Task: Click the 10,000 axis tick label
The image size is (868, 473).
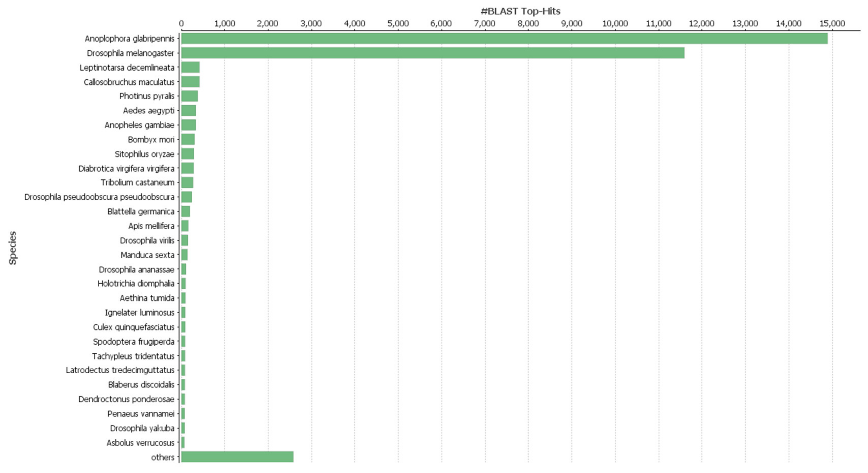Action: coord(615,24)
